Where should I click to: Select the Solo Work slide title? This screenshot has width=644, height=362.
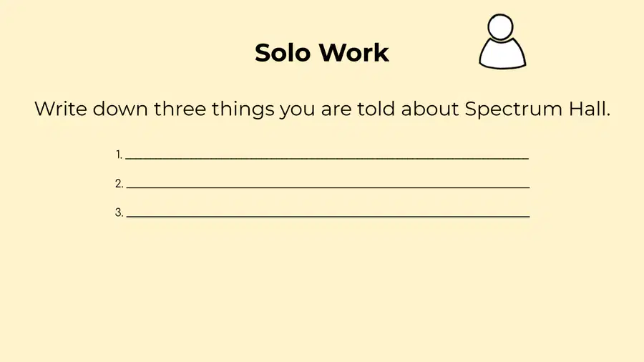tap(321, 52)
